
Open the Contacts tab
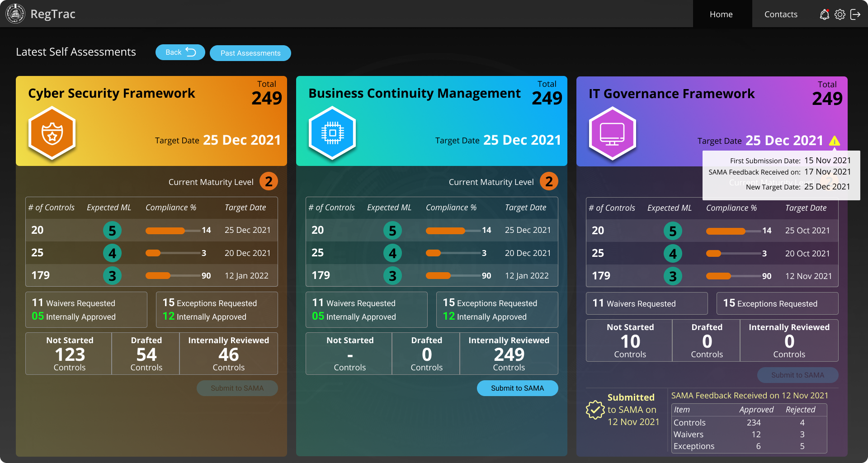[781, 14]
